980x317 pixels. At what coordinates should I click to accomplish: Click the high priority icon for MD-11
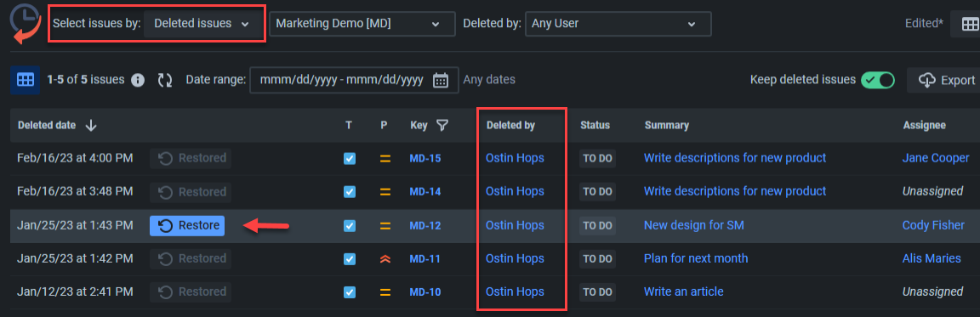(x=385, y=259)
